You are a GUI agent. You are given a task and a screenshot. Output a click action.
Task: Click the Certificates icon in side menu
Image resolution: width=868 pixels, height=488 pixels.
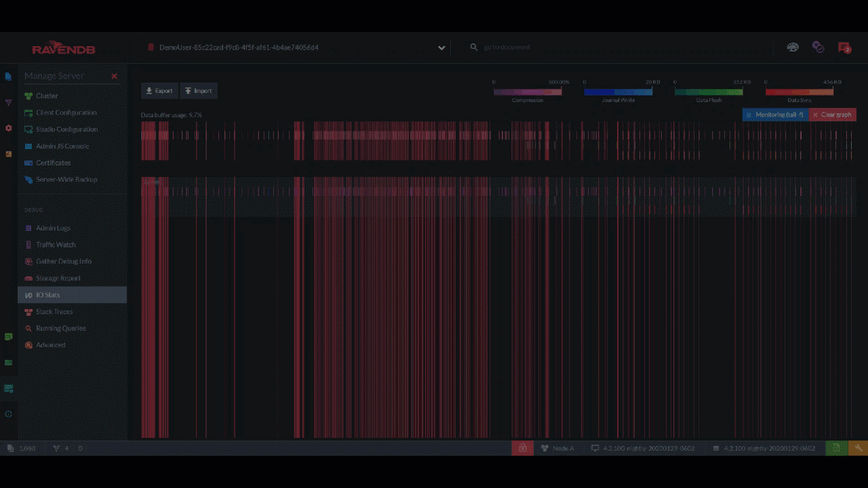(28, 163)
